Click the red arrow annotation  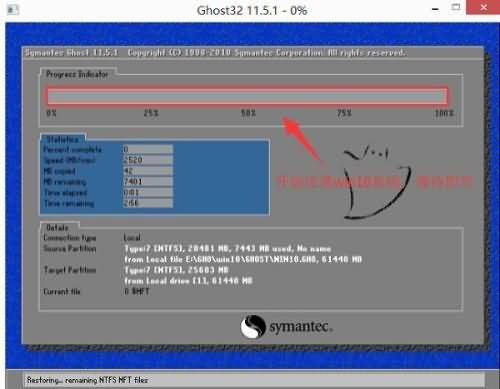click(x=300, y=138)
